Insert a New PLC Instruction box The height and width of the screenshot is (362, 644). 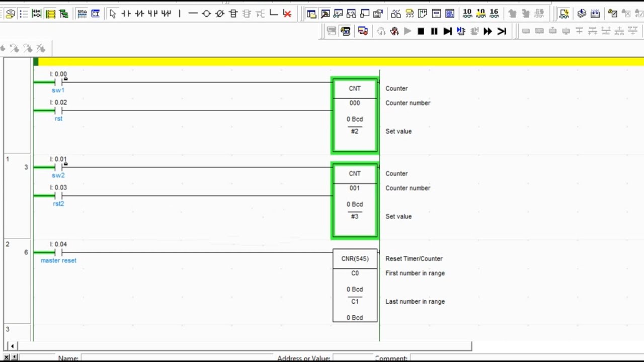point(233,14)
